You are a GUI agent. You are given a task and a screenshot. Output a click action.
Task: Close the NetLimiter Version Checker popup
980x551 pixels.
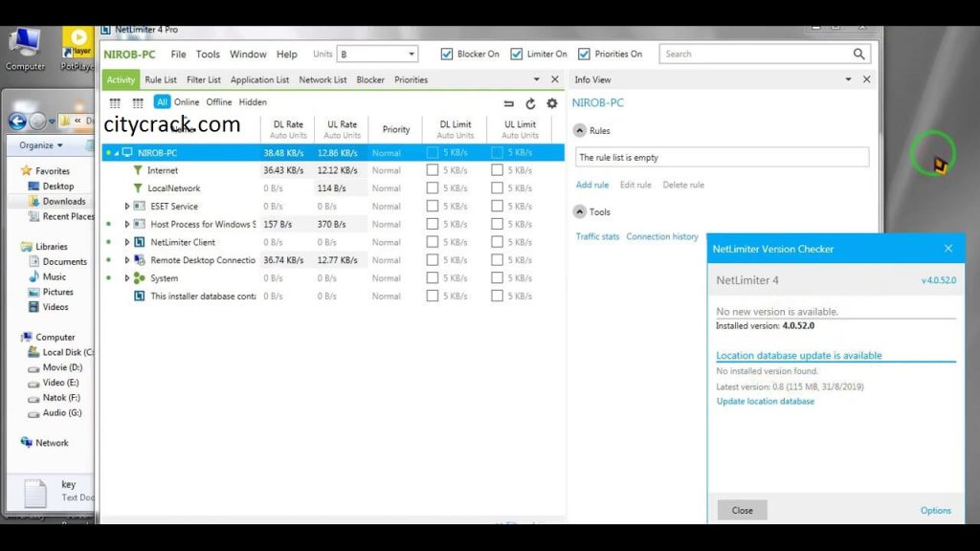pyautogui.click(x=948, y=249)
